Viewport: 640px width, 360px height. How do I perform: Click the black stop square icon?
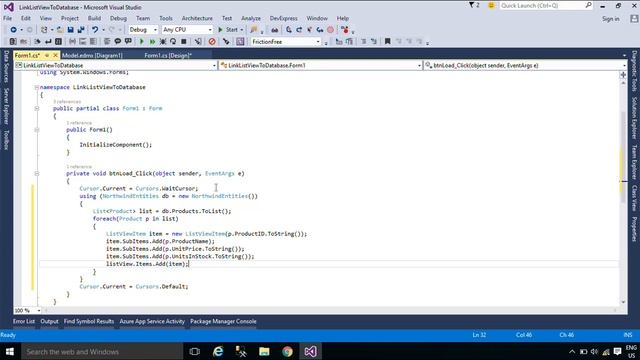tap(184, 42)
